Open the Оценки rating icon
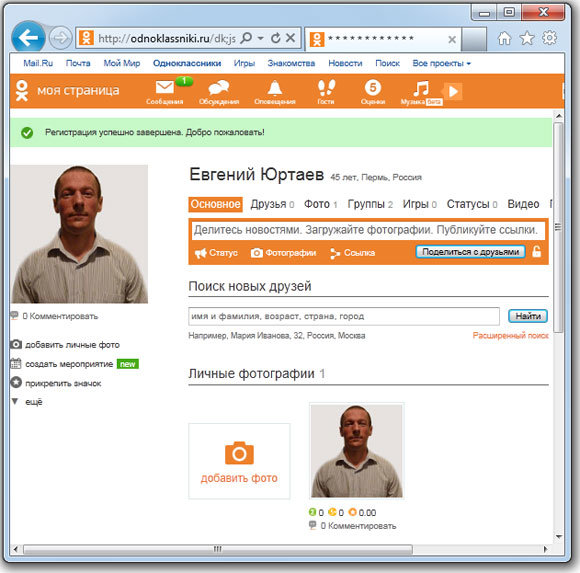580x573 pixels. pos(372,88)
